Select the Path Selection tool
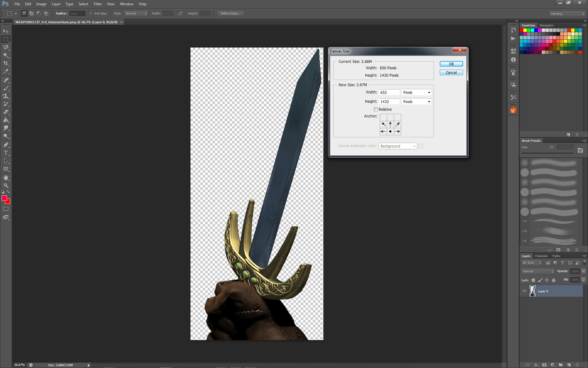The image size is (588, 368). pyautogui.click(x=6, y=161)
